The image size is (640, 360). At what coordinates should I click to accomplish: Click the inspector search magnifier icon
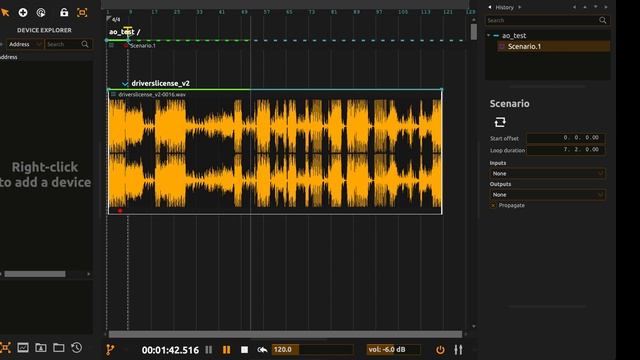[602, 20]
